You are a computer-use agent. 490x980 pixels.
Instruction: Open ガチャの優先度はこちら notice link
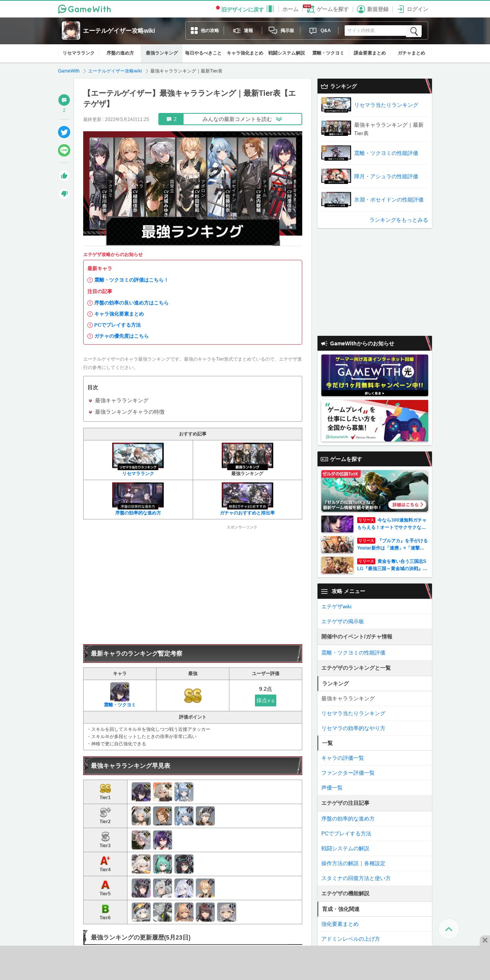121,336
